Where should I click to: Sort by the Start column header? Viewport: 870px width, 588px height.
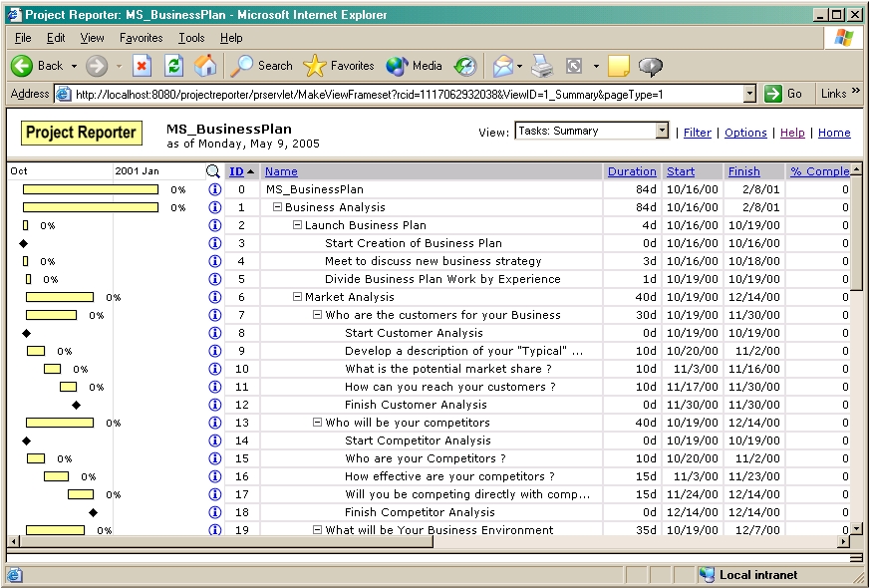tap(681, 171)
